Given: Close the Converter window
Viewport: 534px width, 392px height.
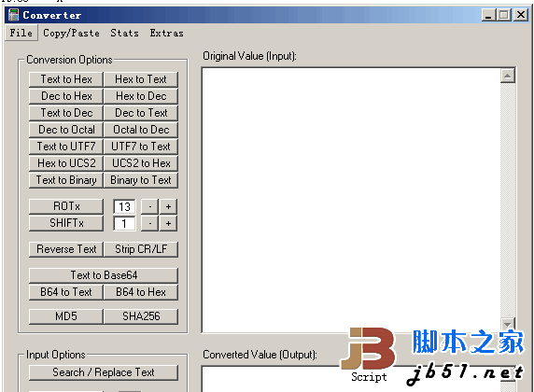Looking at the screenshot, I should [x=521, y=15].
